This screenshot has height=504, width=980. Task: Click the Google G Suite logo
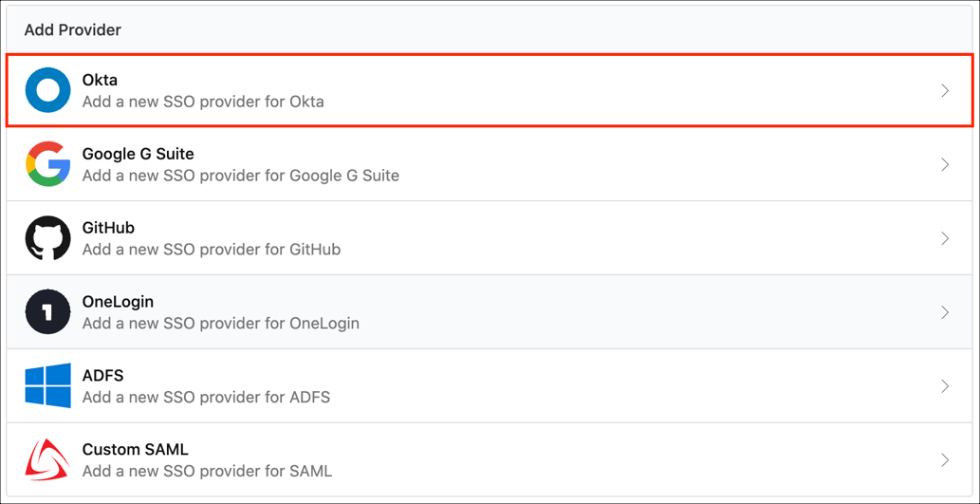click(48, 164)
